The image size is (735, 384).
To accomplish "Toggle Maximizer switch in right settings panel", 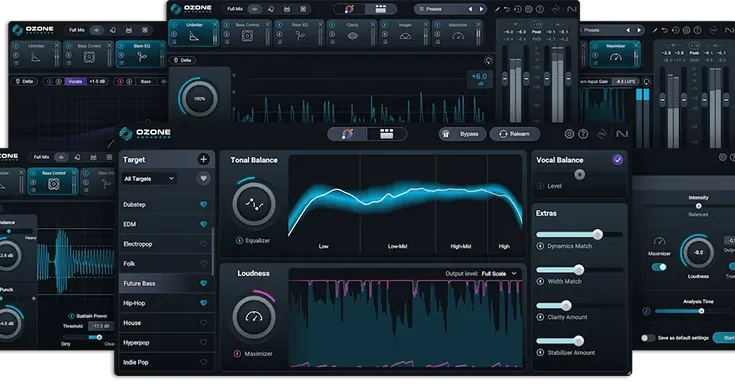I will point(659,267).
